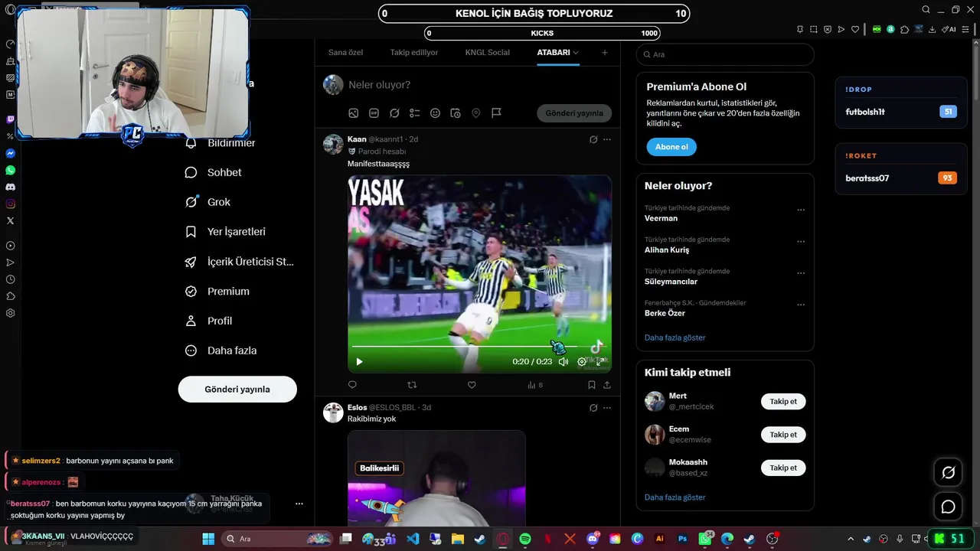
Task: Open the floating Grok button
Action: 948,473
